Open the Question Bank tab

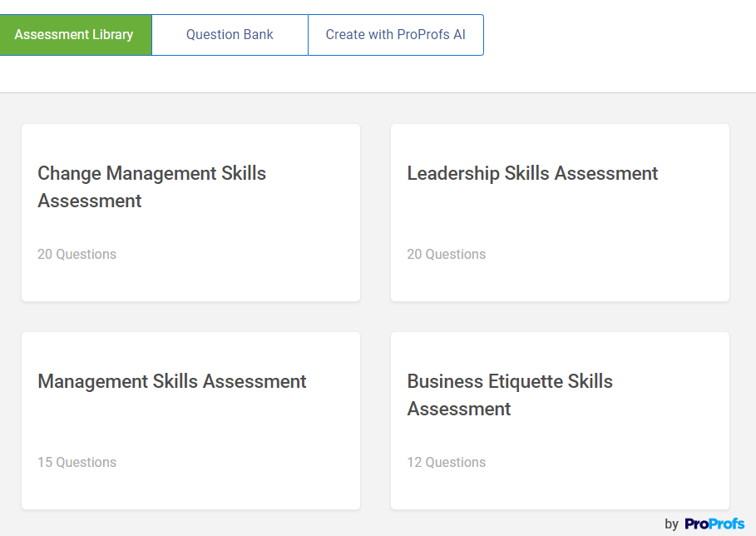point(230,35)
